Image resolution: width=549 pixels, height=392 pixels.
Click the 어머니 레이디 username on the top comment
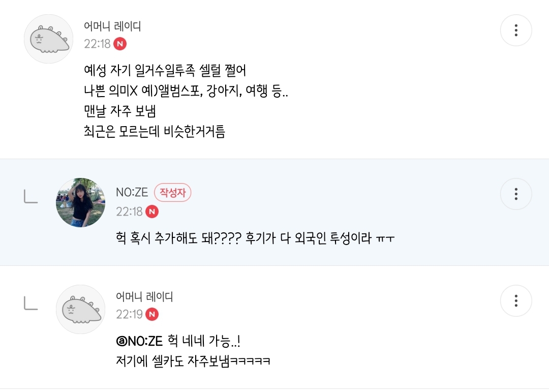click(112, 26)
